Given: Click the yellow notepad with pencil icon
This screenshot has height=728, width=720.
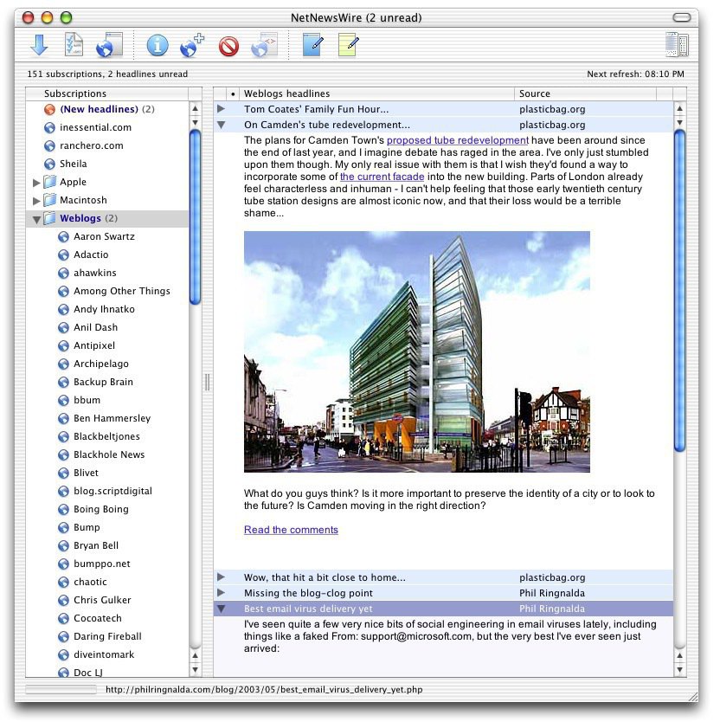Looking at the screenshot, I should click(x=348, y=44).
